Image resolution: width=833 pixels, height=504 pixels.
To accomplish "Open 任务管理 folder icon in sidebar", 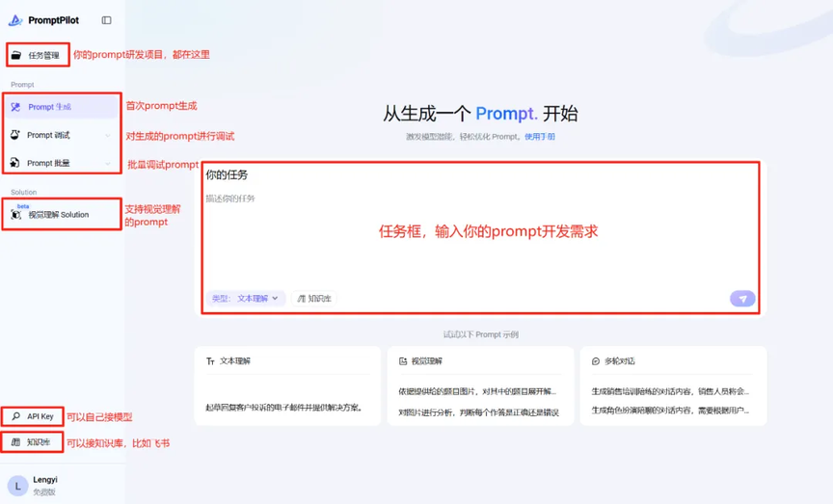I will (16, 55).
